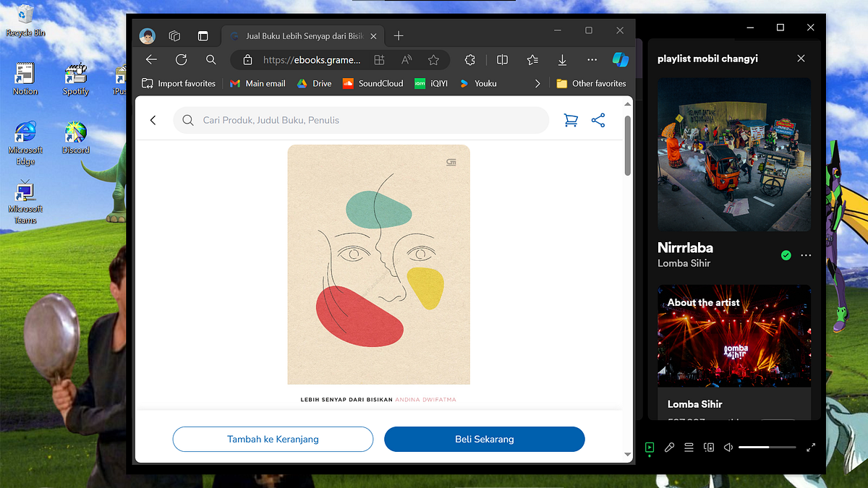Open the Drive bookmark
868x488 pixels.
click(314, 84)
